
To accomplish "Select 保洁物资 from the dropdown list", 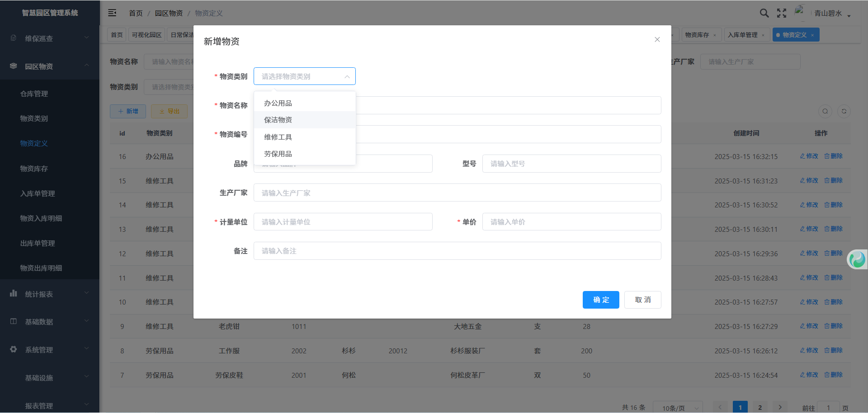I will (x=278, y=120).
